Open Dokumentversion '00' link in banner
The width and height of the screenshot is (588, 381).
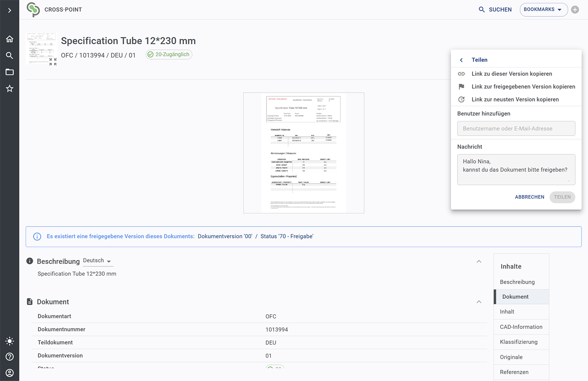pos(225,236)
